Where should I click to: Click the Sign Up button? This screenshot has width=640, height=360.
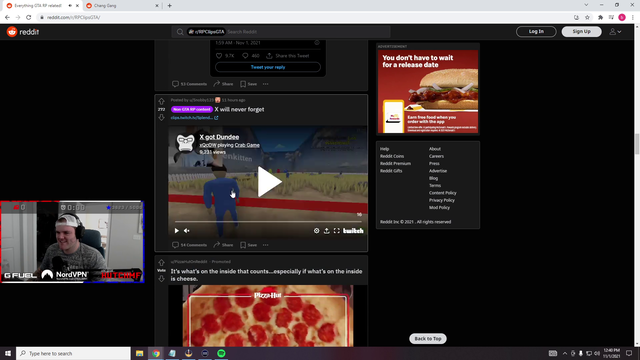pyautogui.click(x=581, y=31)
